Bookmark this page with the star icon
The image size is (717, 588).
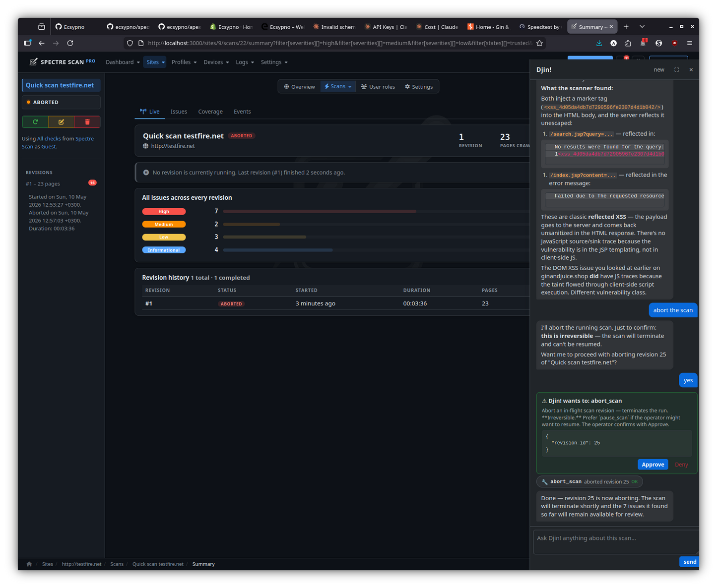point(539,43)
